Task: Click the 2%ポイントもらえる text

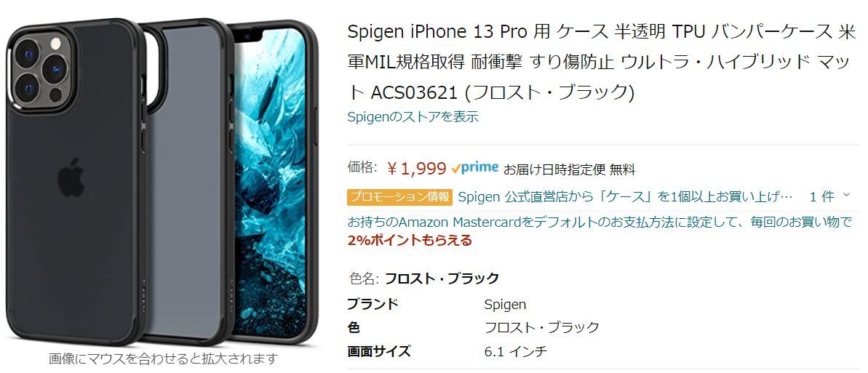Action: (x=410, y=240)
